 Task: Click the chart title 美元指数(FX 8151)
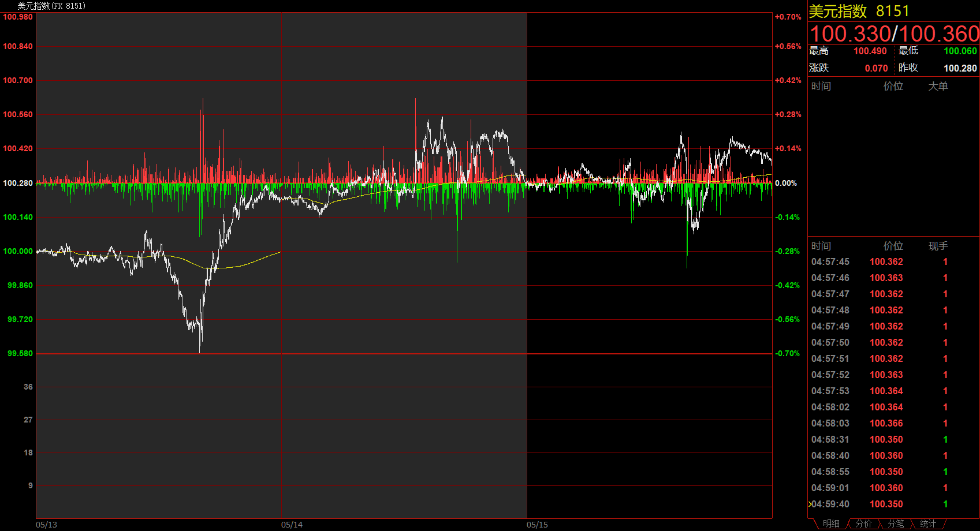(x=51, y=6)
